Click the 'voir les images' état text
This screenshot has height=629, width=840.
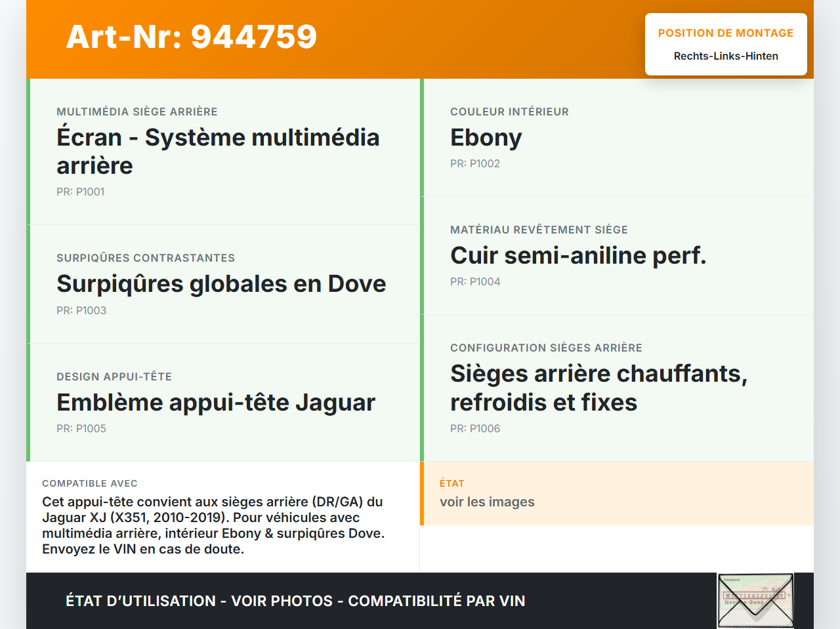487,502
